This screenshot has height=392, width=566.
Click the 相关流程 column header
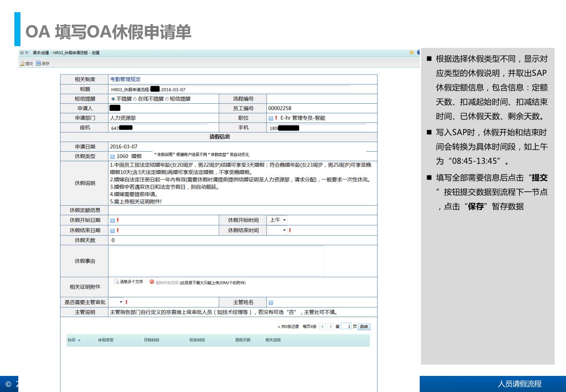click(x=273, y=340)
